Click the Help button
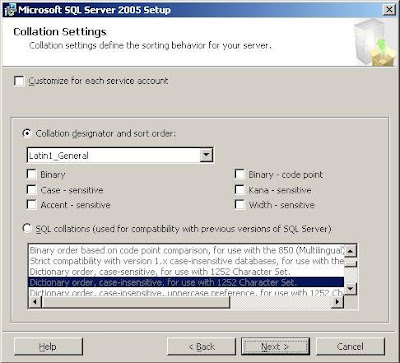The height and width of the screenshot is (363, 400). (48, 347)
